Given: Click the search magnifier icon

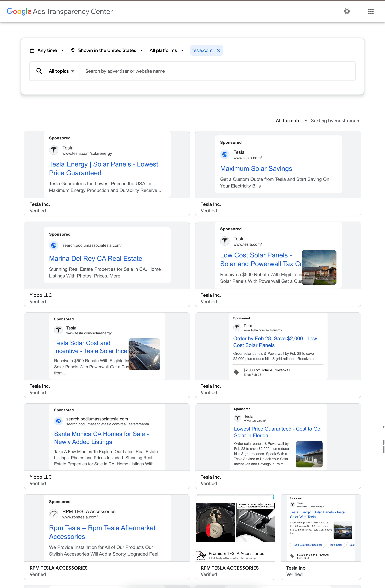Looking at the screenshot, I should click(x=39, y=71).
